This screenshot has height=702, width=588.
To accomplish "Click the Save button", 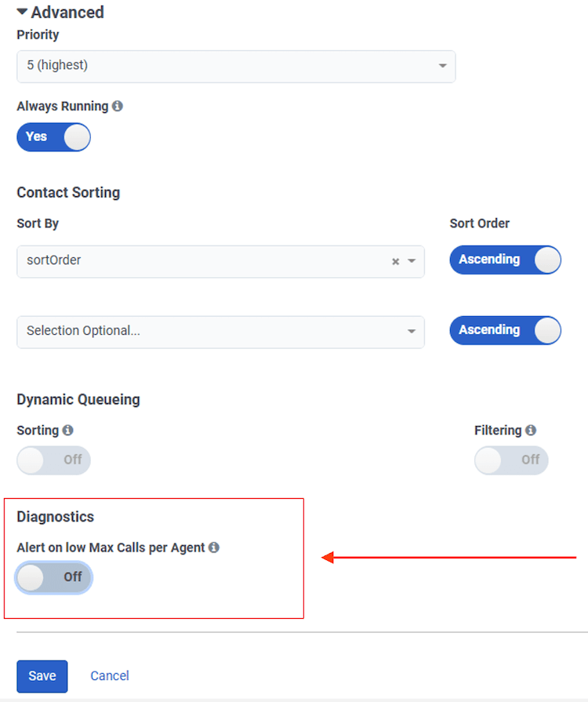I will [42, 676].
